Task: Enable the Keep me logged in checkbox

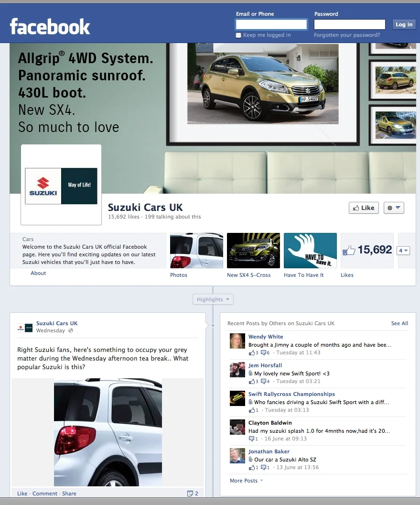Action: 238,34
